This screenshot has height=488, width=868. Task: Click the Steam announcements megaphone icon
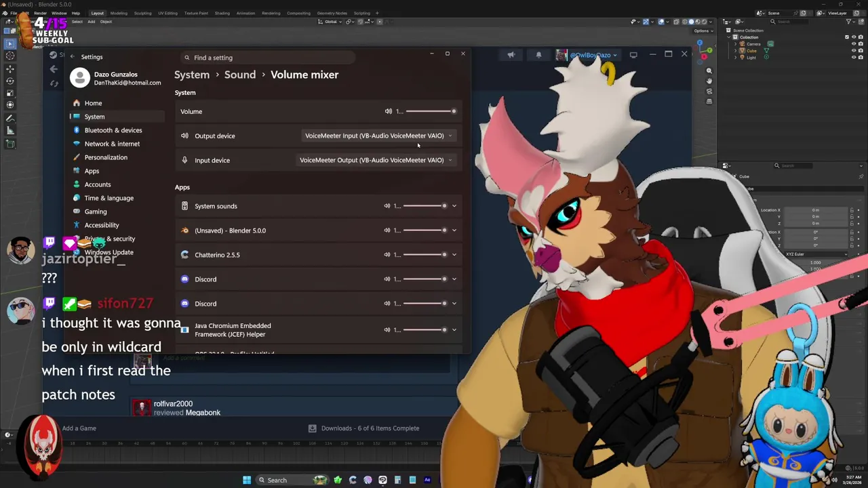point(511,55)
